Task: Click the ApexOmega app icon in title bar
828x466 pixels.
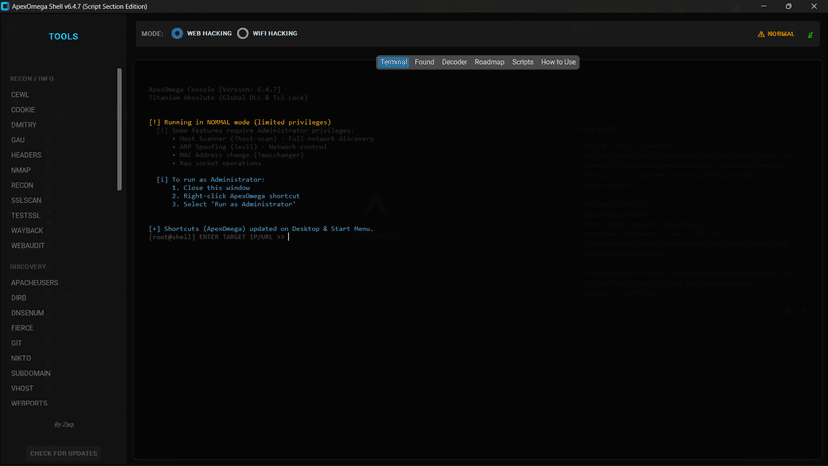Action: tap(5, 6)
